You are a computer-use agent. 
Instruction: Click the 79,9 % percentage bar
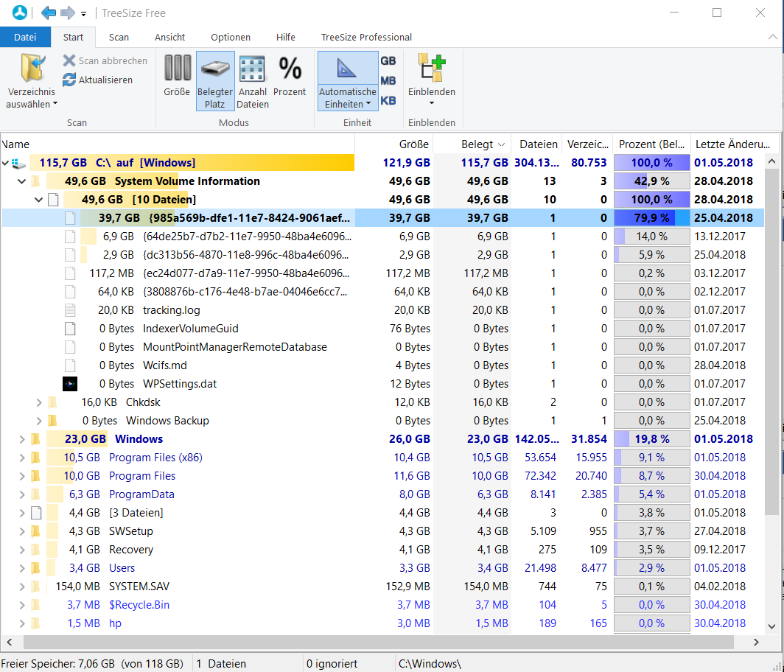point(651,218)
